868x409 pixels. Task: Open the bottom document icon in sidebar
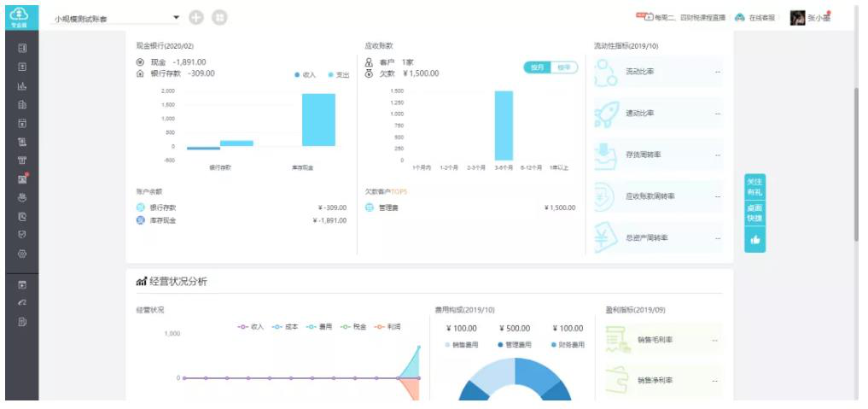click(x=22, y=322)
